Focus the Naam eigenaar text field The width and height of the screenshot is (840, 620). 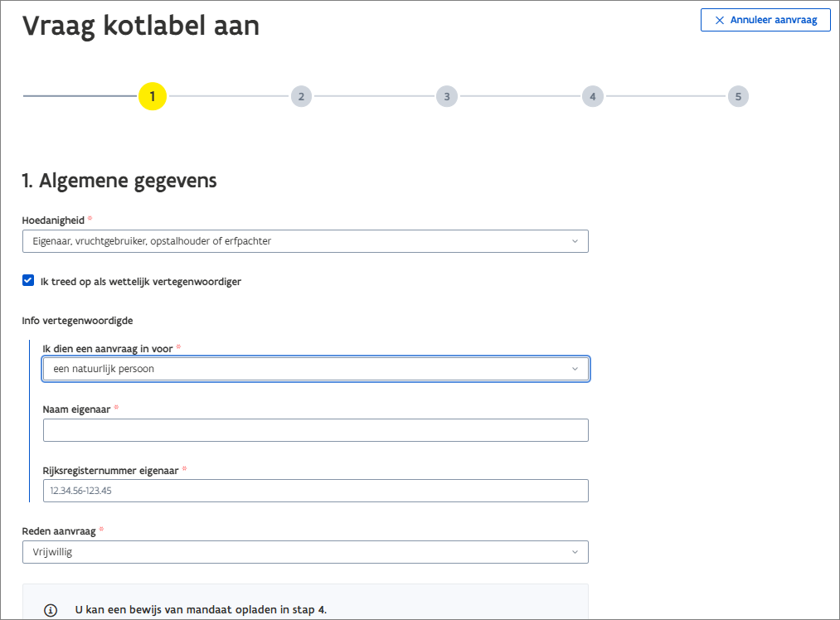315,430
